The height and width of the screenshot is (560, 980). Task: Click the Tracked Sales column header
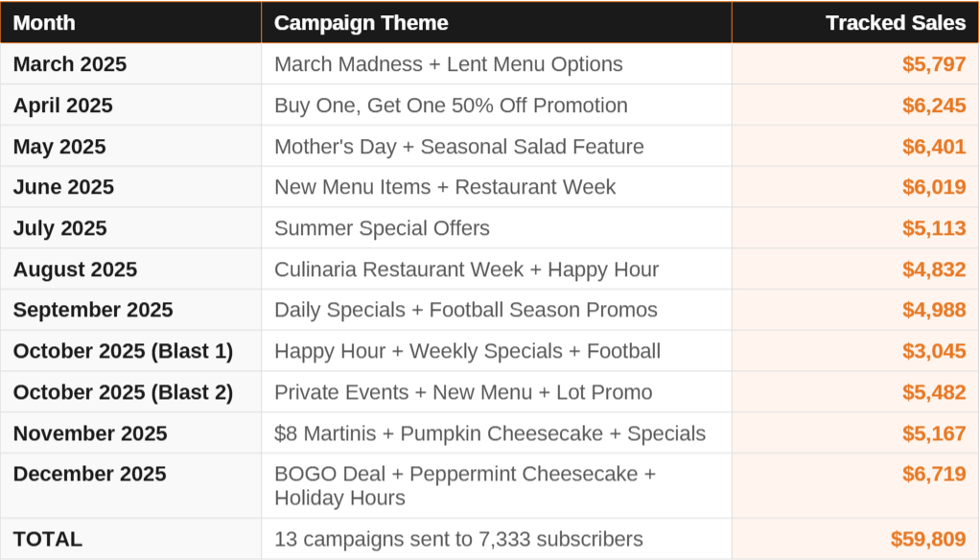895,23
